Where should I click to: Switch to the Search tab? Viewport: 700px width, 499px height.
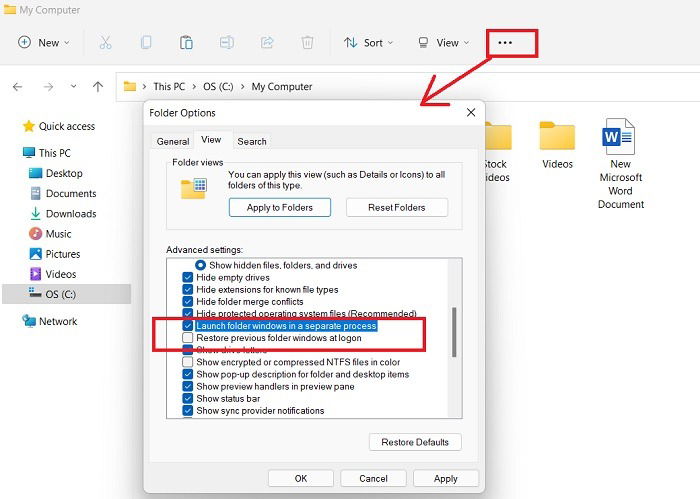tap(252, 141)
